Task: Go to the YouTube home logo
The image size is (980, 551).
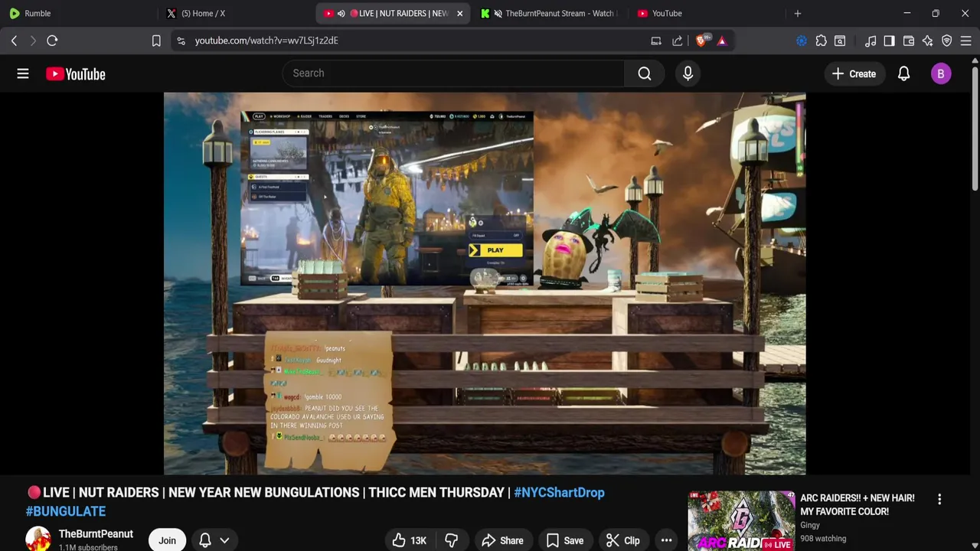Action: coord(75,73)
